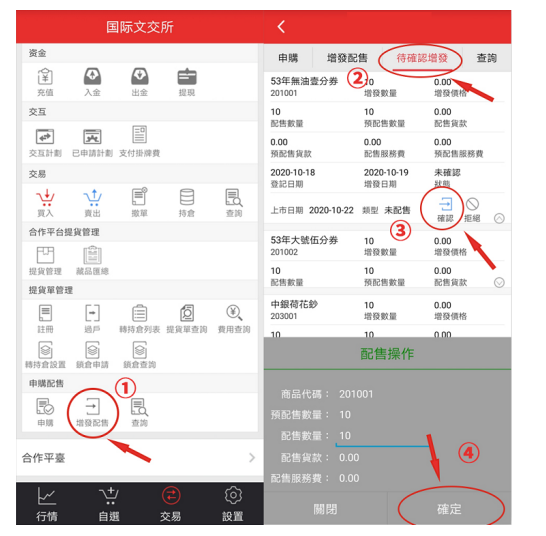Open the 持倉 holdings icon

tap(187, 203)
